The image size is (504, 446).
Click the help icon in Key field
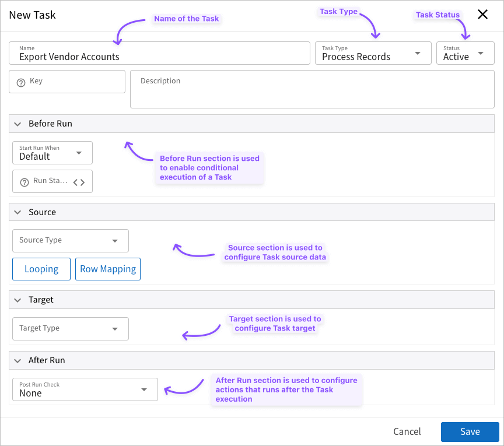21,82
